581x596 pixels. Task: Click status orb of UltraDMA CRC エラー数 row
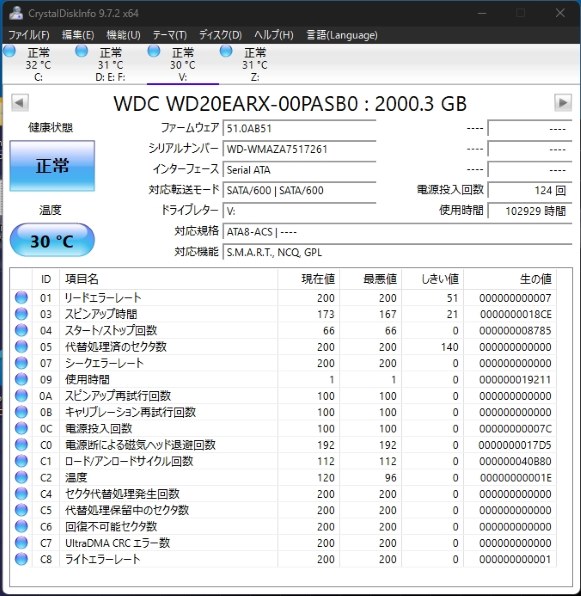21,543
